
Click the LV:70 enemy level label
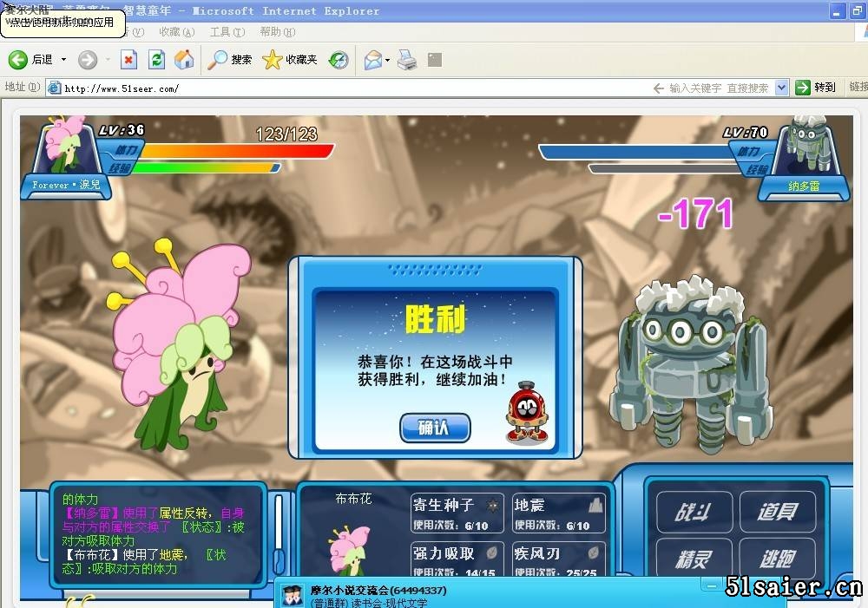click(746, 132)
